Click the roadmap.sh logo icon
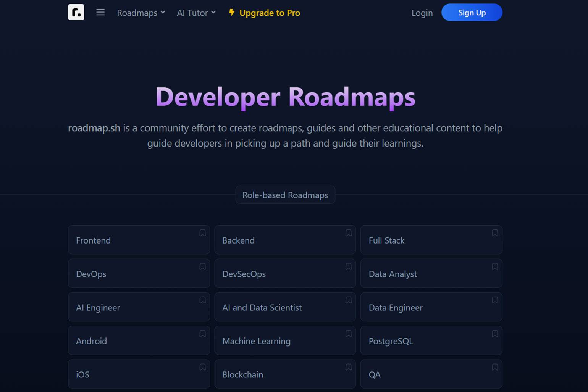This screenshot has height=392, width=588. click(x=76, y=12)
